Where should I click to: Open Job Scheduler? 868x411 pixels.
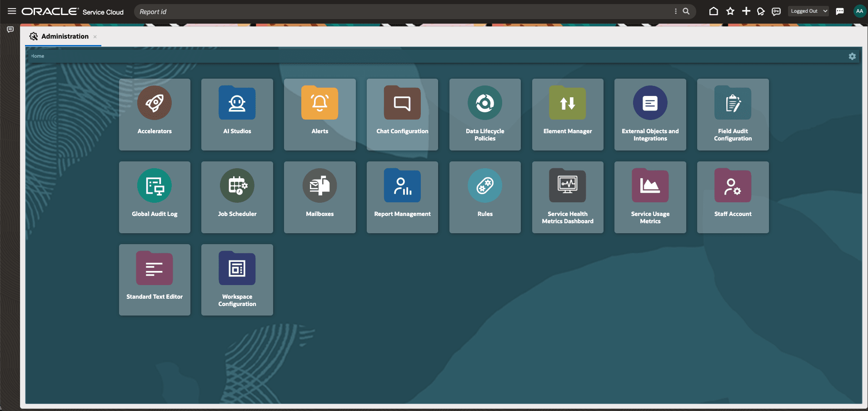[237, 197]
